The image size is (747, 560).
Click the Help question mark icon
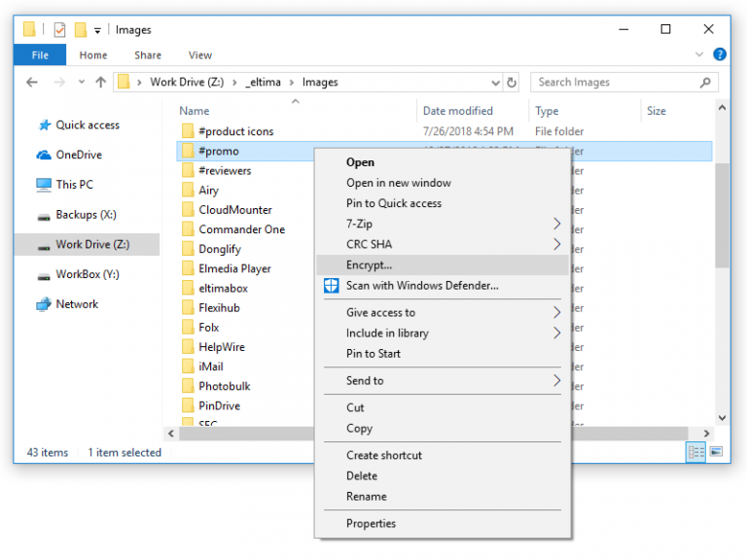[720, 54]
